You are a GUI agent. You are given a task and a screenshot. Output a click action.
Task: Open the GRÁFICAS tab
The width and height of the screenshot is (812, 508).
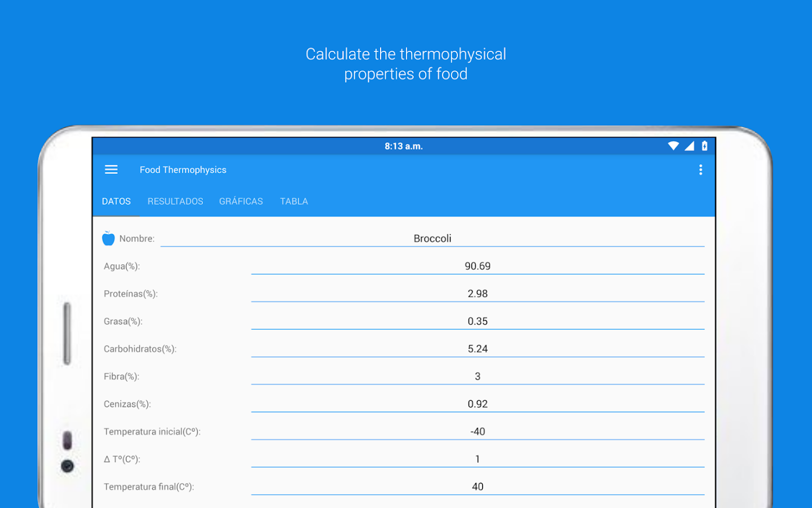click(241, 202)
